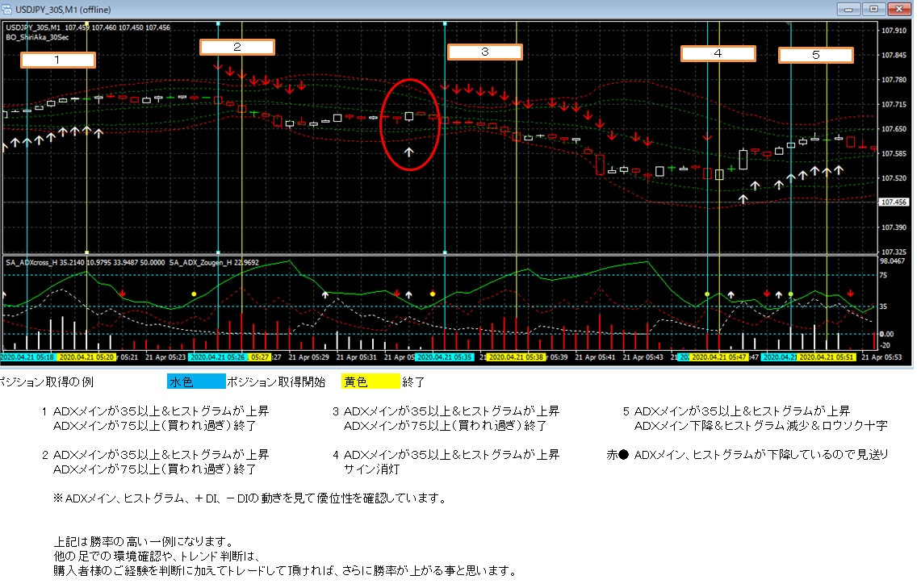
Task: Click price axis value 107.650
Action: 894,129
